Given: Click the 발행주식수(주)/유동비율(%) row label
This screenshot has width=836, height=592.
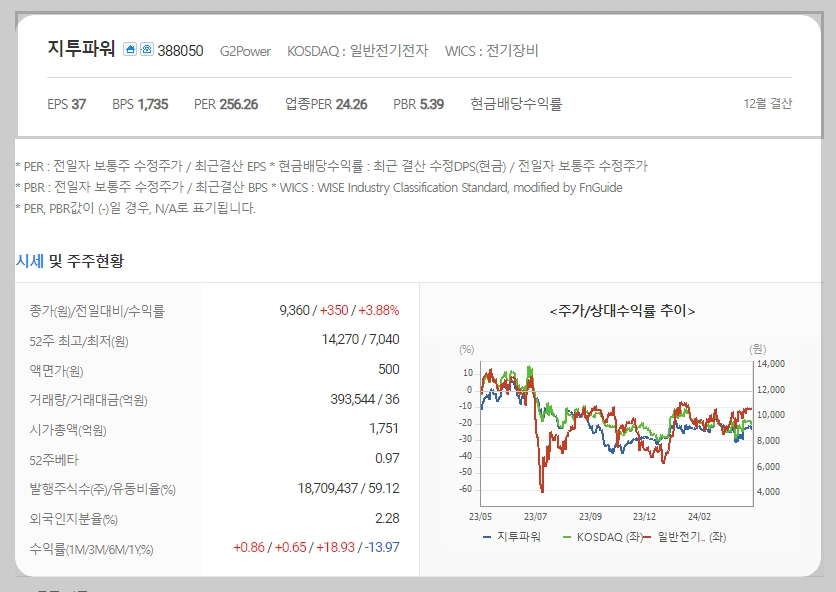Looking at the screenshot, I should tap(102, 489).
